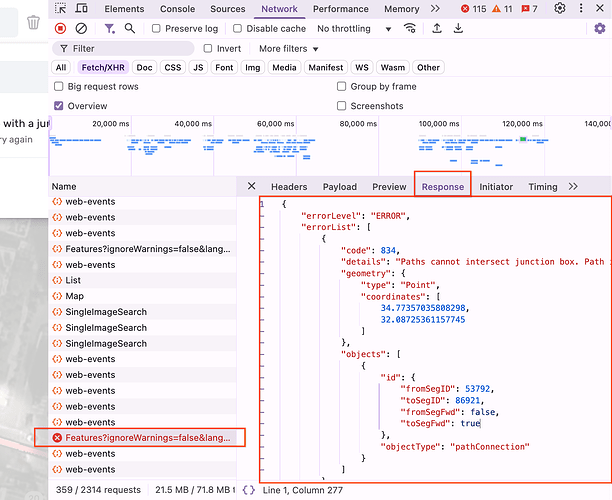Open the Payload tab
This screenshot has width=612, height=500.
(340, 187)
